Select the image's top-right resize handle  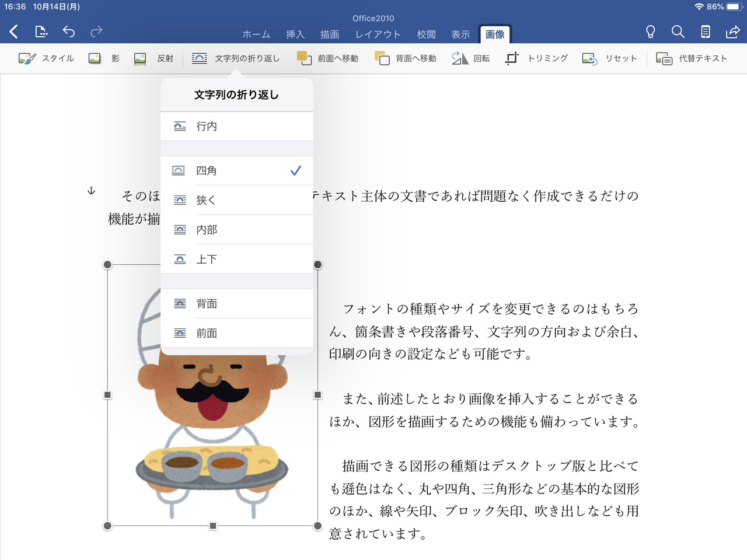pos(317,265)
